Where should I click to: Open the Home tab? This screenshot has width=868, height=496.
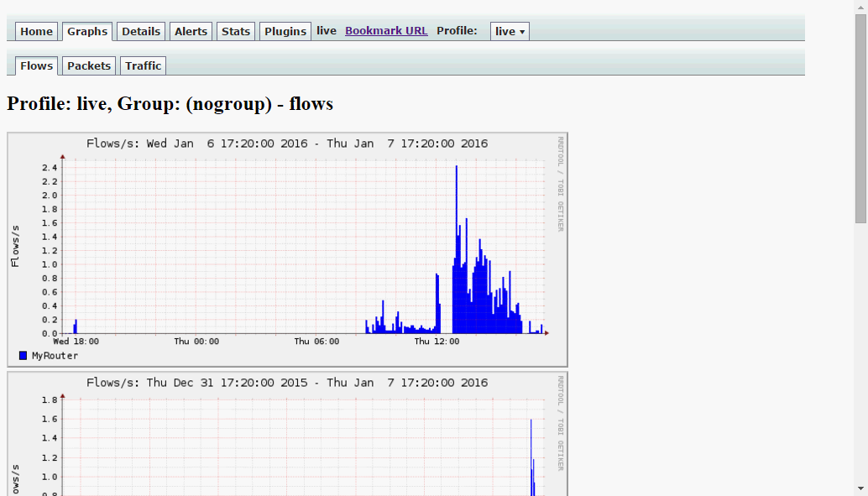point(37,32)
